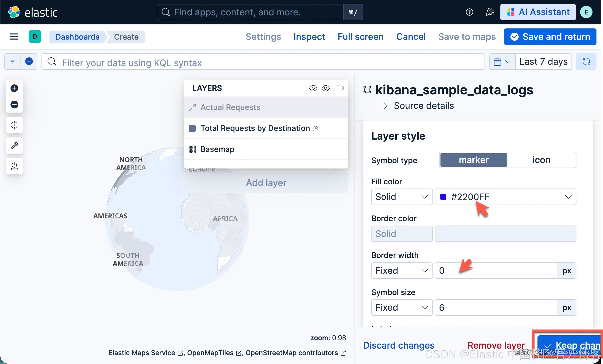The image size is (603, 364).
Task: Click the Inspect menu item
Action: [309, 37]
